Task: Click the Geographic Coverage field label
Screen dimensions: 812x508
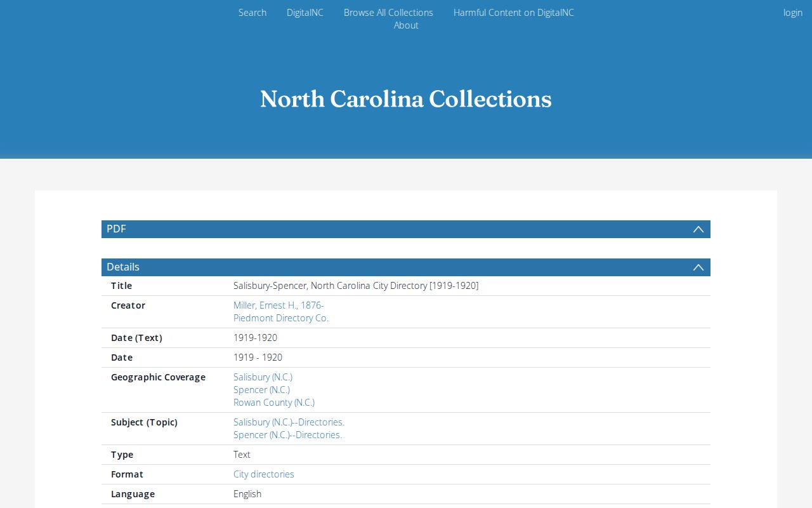Action: (x=158, y=377)
